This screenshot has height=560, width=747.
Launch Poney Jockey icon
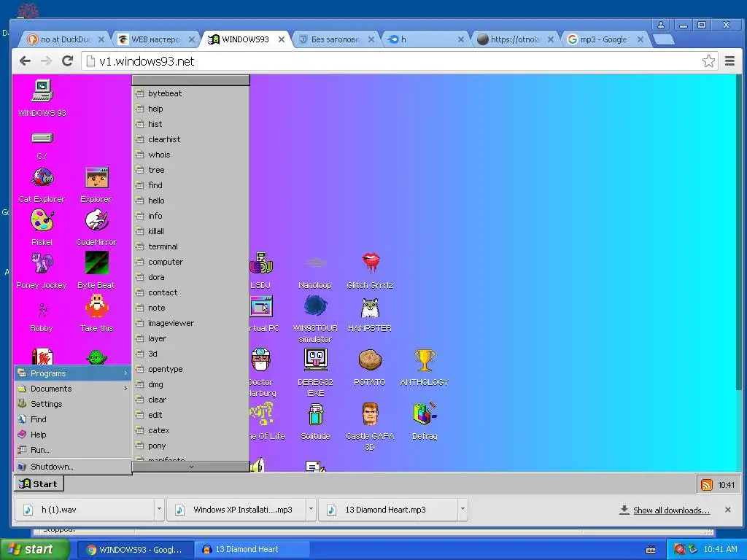coord(42,263)
